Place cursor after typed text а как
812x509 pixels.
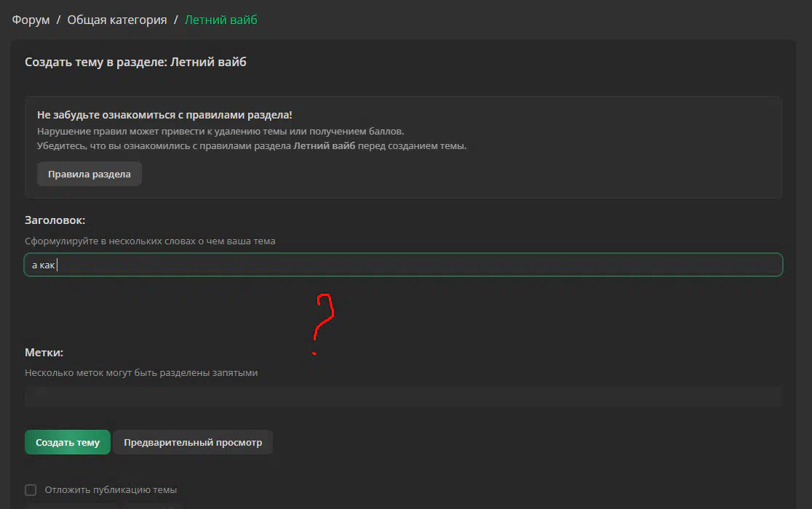pyautogui.click(x=57, y=265)
